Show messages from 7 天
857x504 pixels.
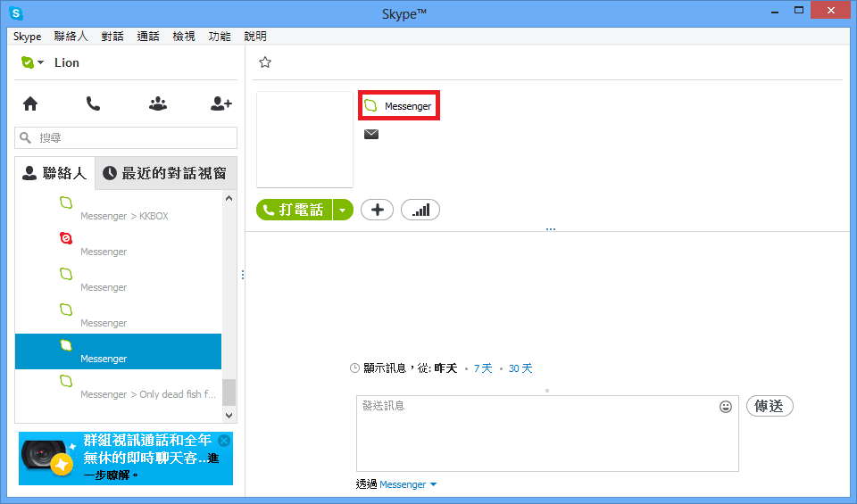point(483,368)
